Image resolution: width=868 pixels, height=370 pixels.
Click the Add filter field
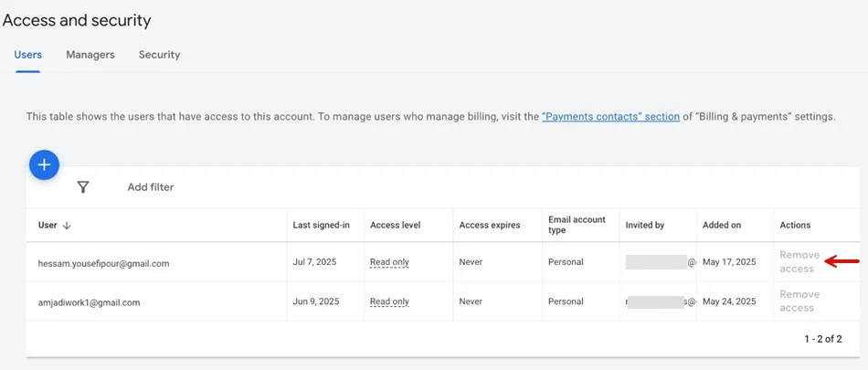[151, 187]
